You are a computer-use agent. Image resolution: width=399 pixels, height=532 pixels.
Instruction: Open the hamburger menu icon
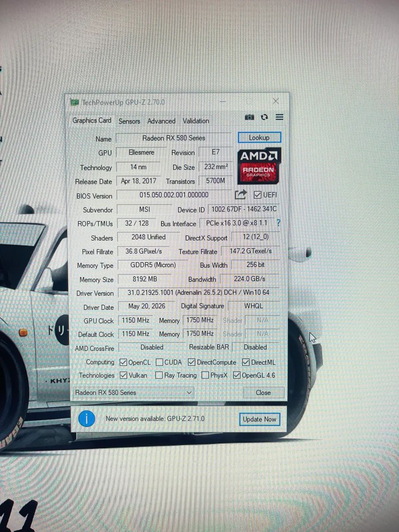[279, 117]
